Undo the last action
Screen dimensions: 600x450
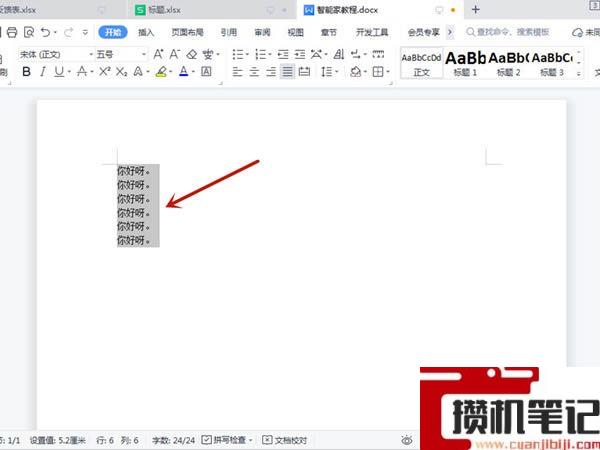pyautogui.click(x=46, y=33)
